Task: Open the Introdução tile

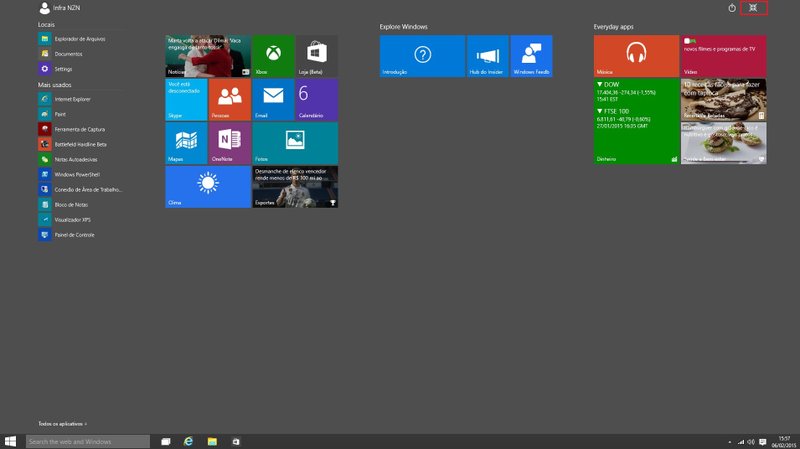Action: click(x=422, y=56)
